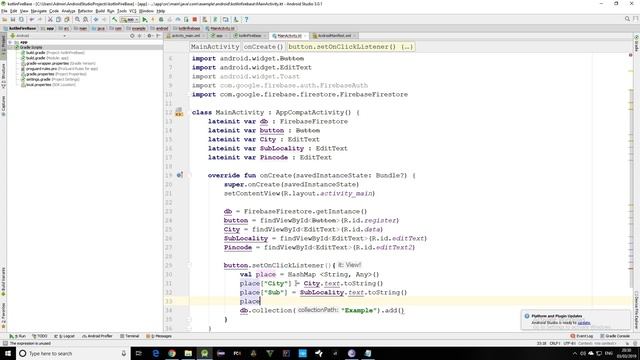640x360 pixels.
Task: Open the Android Profiler tool window
Action: tap(98, 336)
